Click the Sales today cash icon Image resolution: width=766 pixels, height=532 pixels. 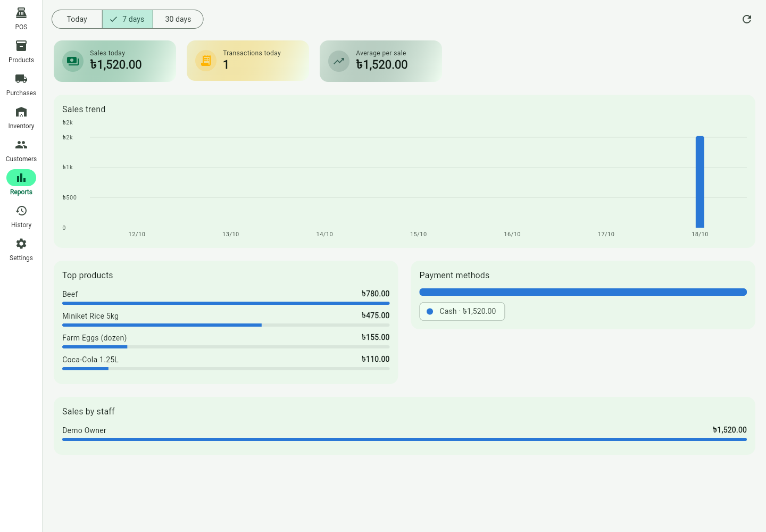[73, 61]
